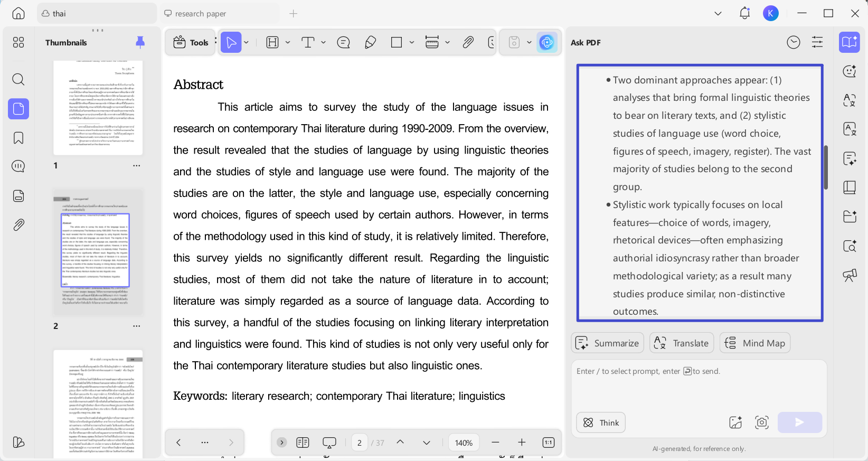Toggle the Ask PDF book icon in right sidebar
868x461 pixels.
(x=850, y=42)
